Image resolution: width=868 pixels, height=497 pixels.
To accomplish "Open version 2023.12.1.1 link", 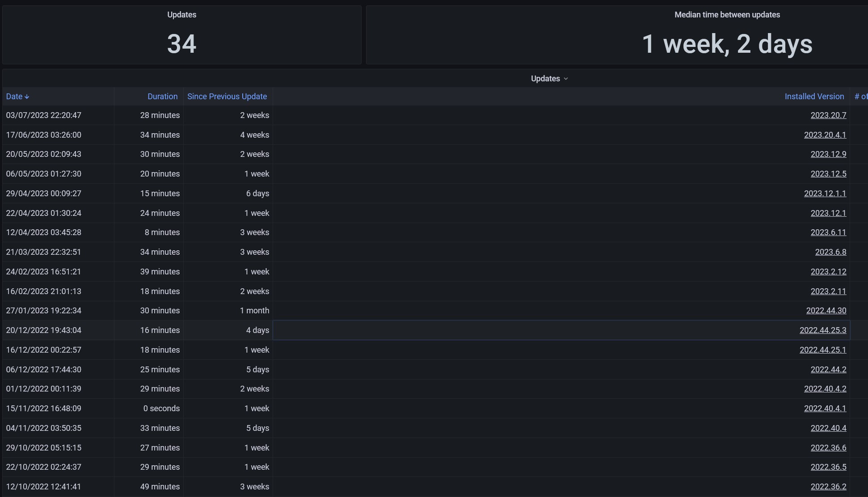I will click(825, 194).
